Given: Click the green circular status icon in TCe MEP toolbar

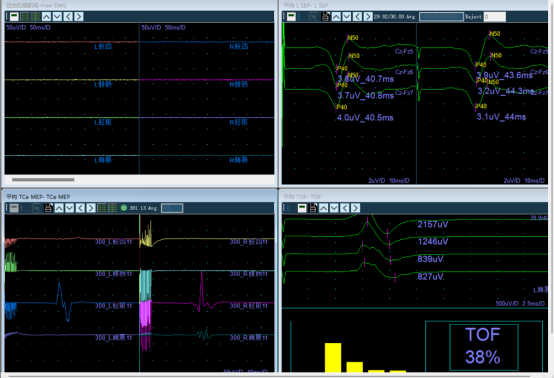Looking at the screenshot, I should tap(123, 208).
